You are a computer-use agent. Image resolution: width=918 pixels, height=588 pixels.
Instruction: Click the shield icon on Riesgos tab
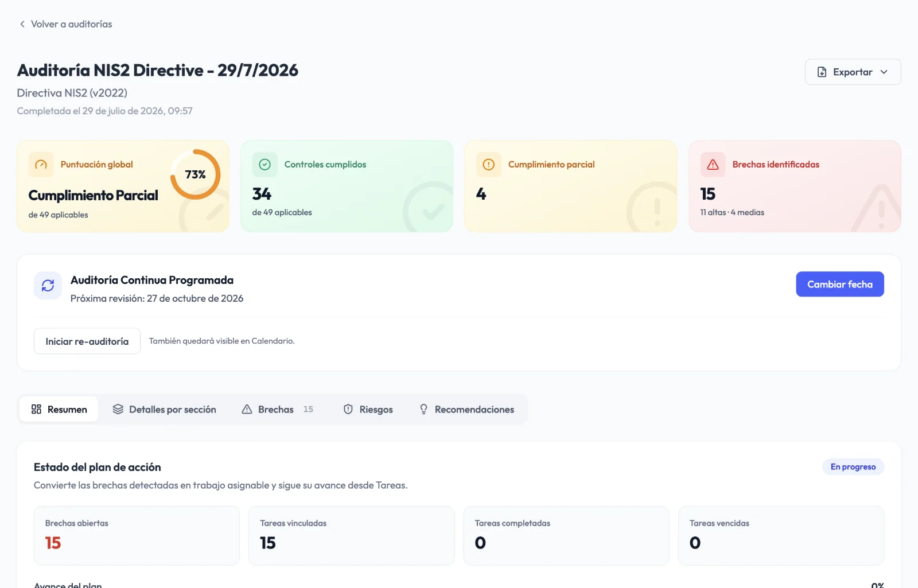pyautogui.click(x=348, y=409)
